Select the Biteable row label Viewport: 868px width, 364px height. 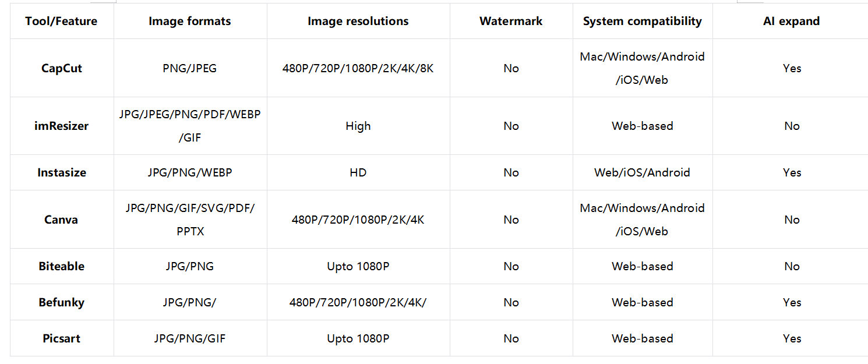click(62, 266)
